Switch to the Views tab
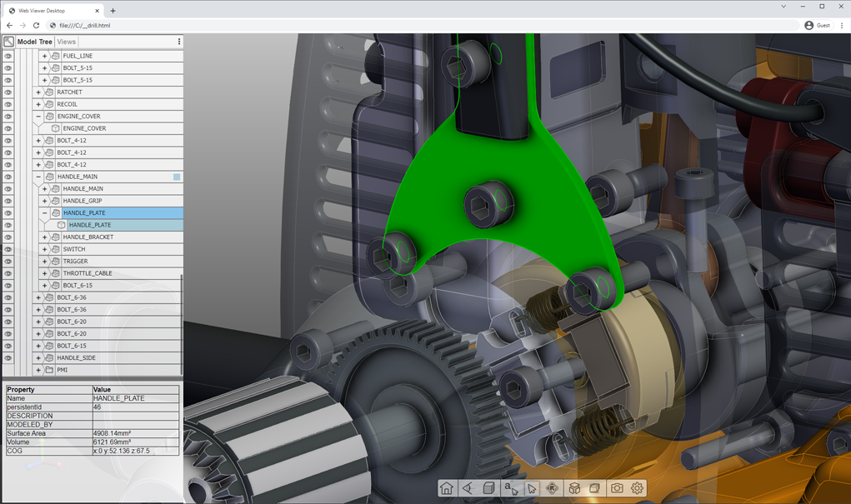 coord(67,42)
